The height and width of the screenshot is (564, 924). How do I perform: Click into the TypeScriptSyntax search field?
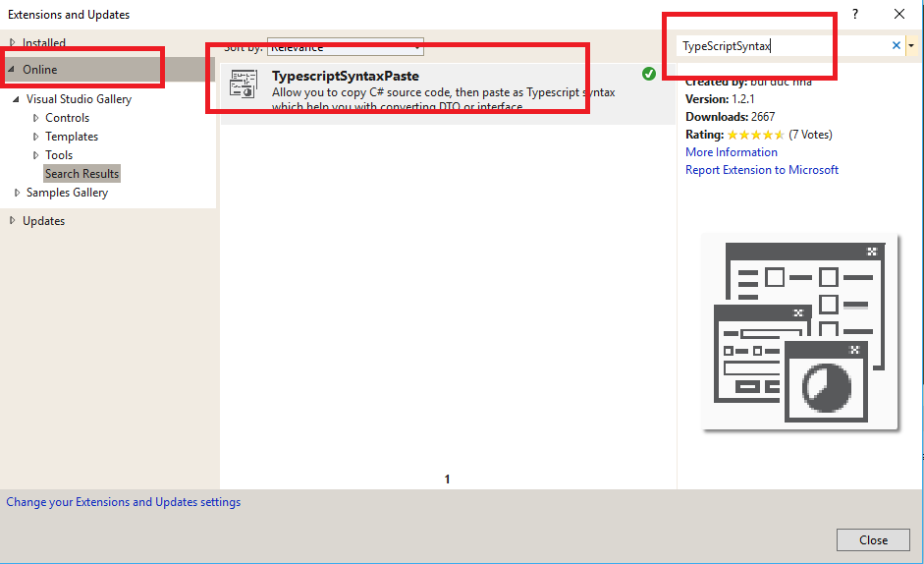783,46
